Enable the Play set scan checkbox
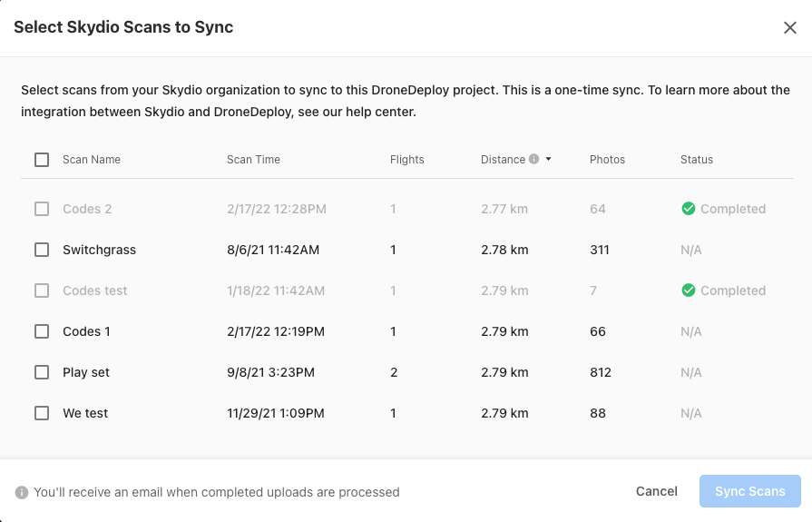 point(42,372)
